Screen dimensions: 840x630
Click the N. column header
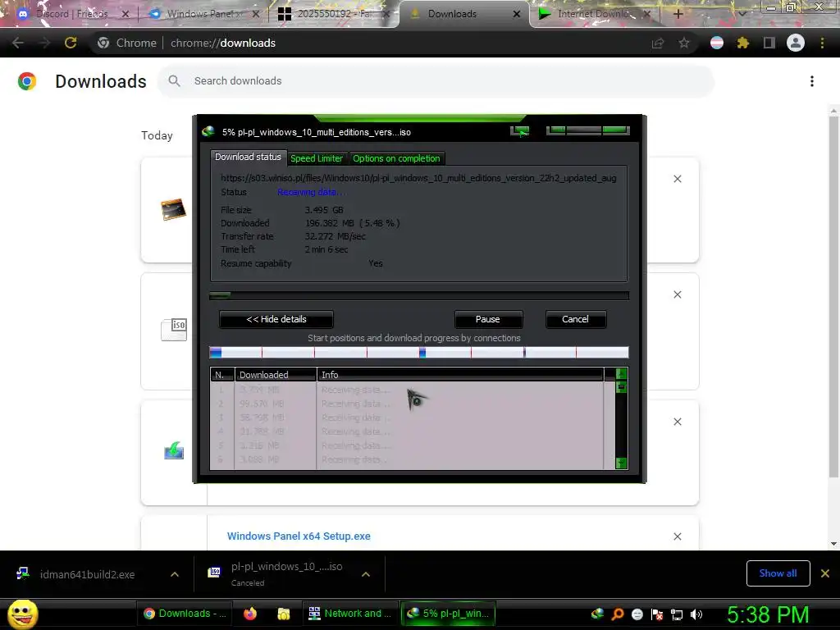(222, 374)
